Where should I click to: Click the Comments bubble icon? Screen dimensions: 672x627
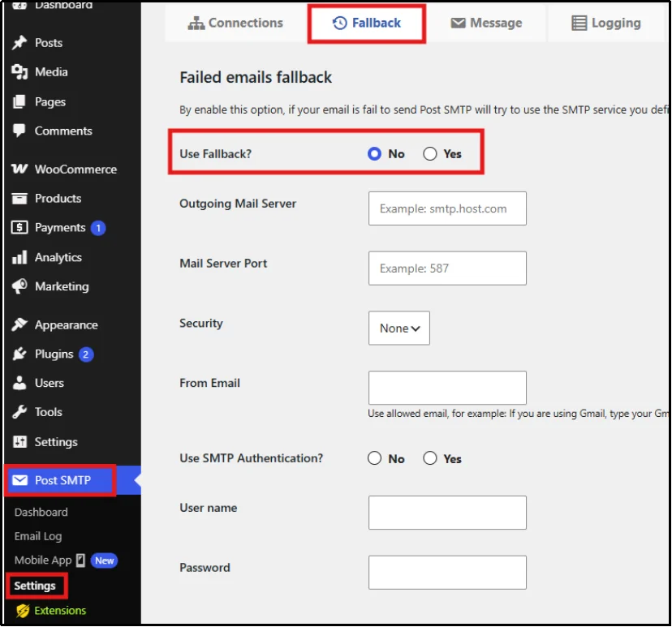(x=19, y=131)
